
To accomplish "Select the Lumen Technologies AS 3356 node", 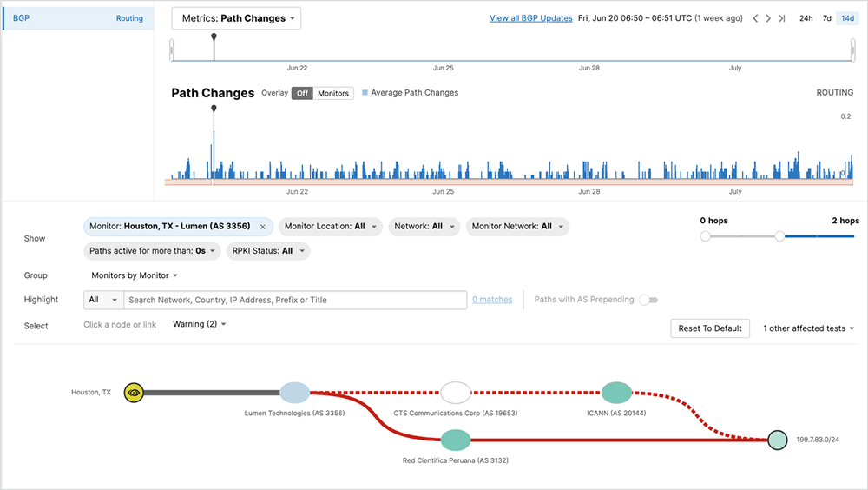I will (295, 393).
